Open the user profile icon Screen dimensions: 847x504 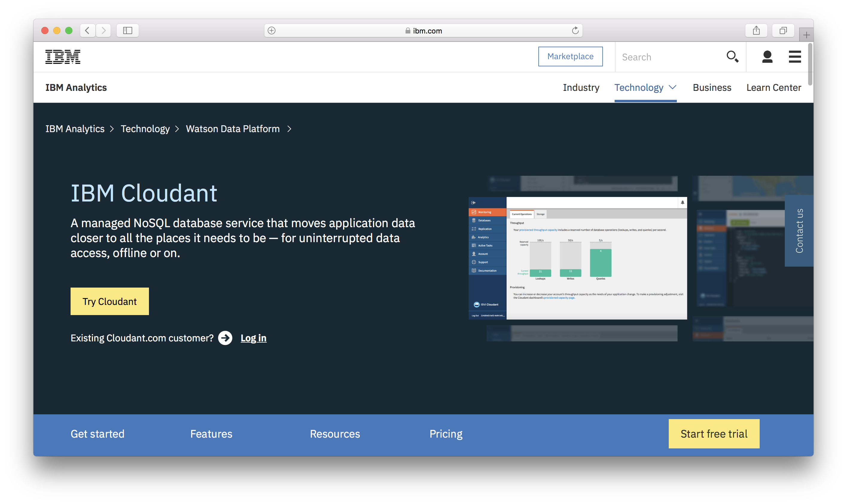(x=767, y=56)
